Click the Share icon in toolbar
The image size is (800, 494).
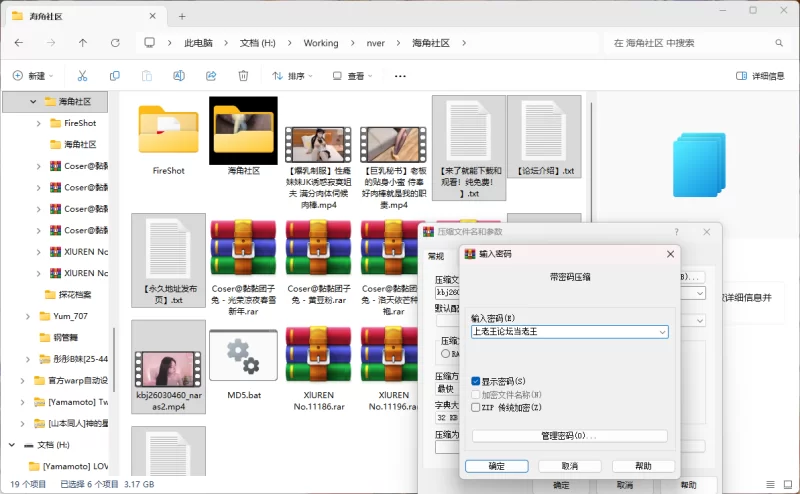211,76
